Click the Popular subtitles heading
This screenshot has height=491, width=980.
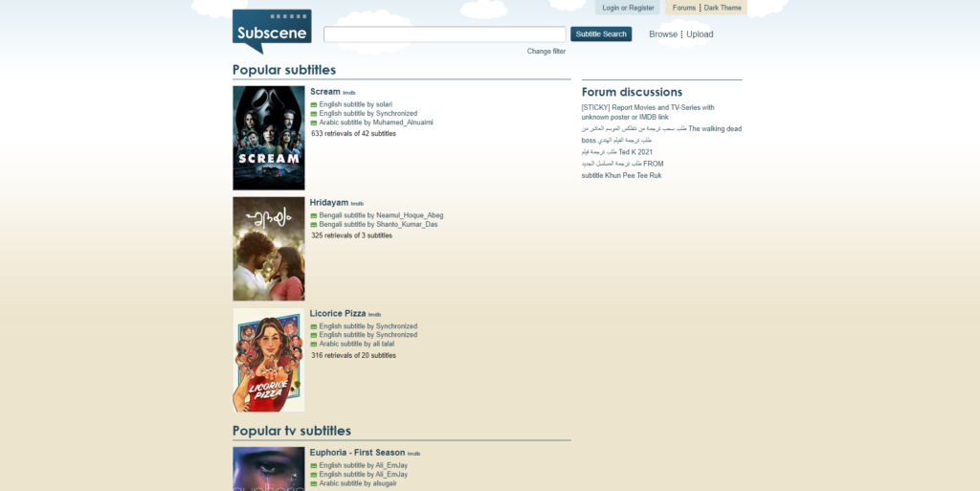[x=284, y=70]
